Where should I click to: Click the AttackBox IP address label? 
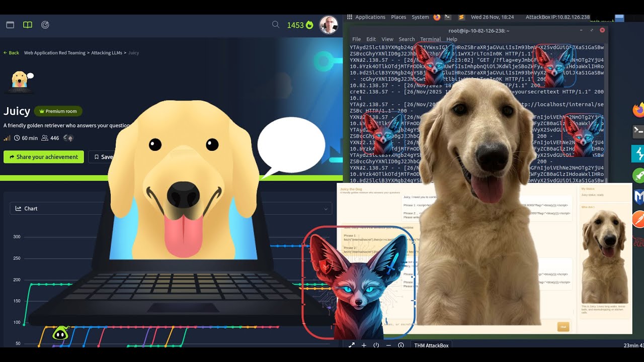557,17
